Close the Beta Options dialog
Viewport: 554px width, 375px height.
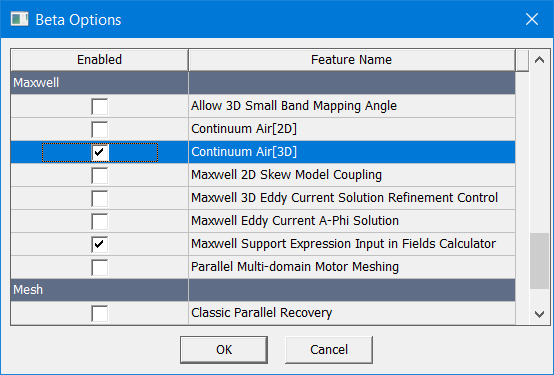point(532,19)
